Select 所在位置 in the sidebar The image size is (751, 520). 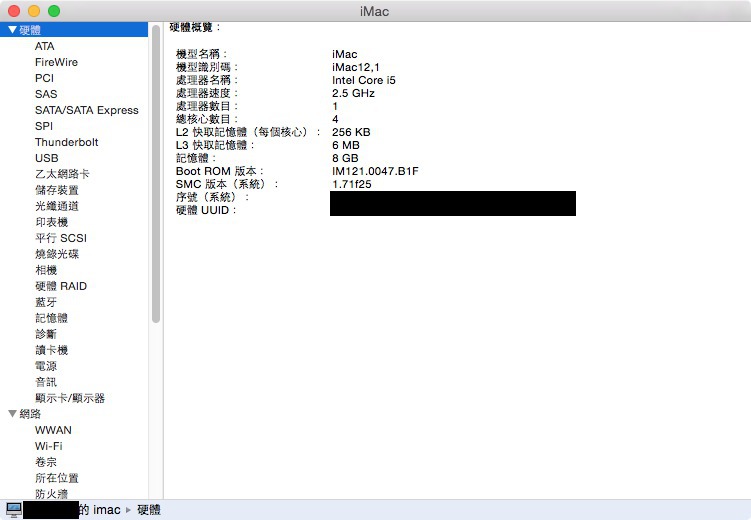pyautogui.click(x=57, y=478)
